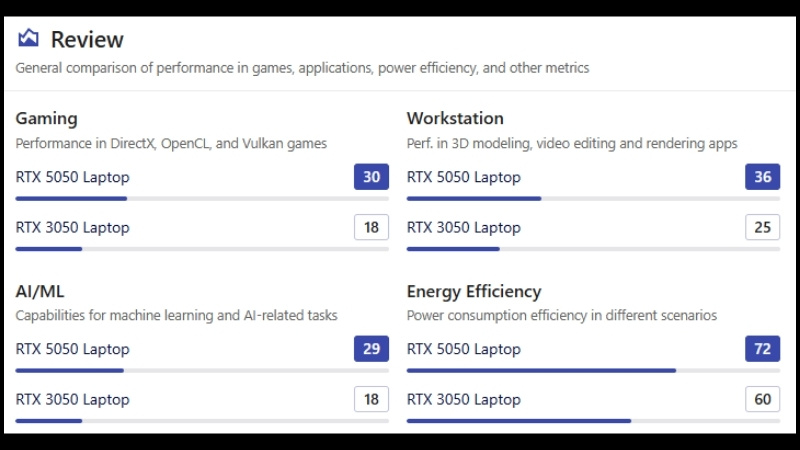Viewport: 800px width, 450px height.
Task: Click RTX 5050 Laptop label under AI/ML
Action: pos(72,349)
